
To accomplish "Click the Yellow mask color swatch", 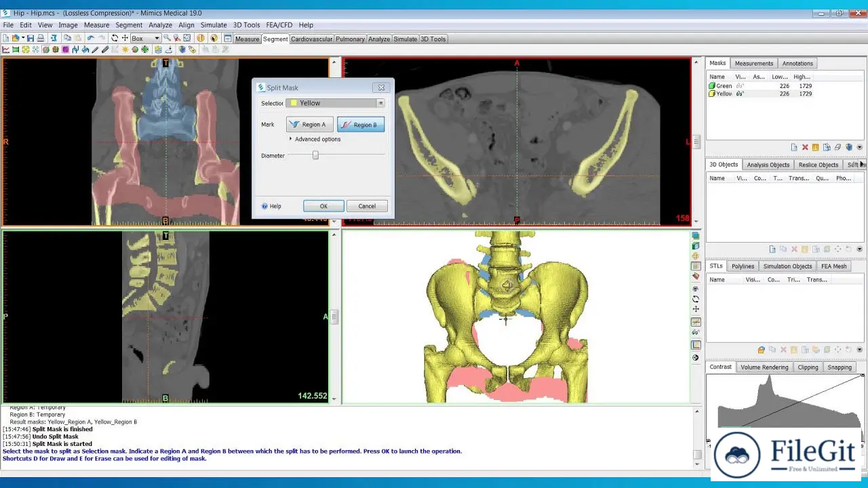I will [x=712, y=94].
